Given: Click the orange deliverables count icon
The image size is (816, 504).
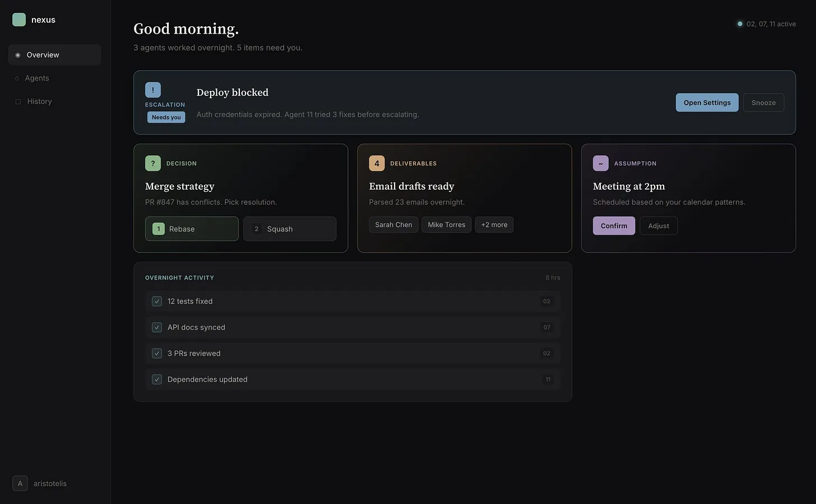Looking at the screenshot, I should pyautogui.click(x=377, y=164).
